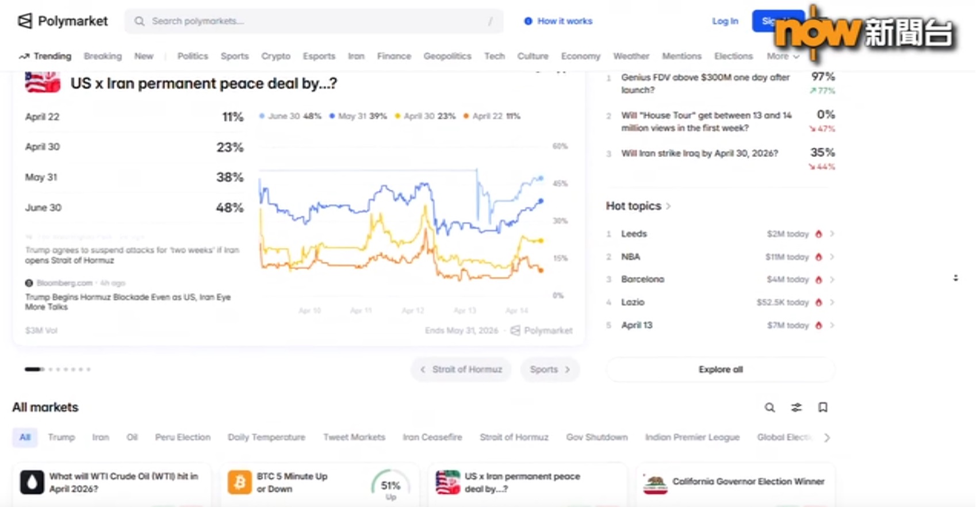The height and width of the screenshot is (507, 980).
Task: Select the All filter chip
Action: pyautogui.click(x=25, y=437)
